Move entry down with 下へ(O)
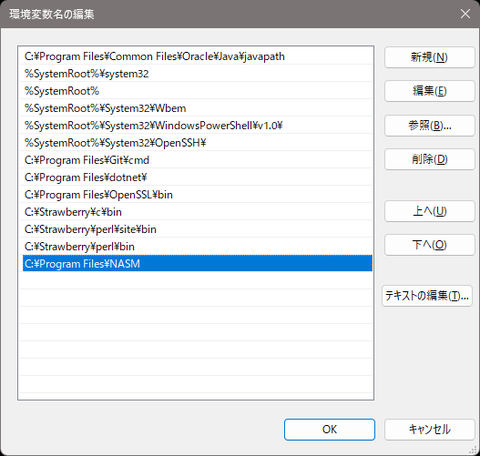The height and width of the screenshot is (456, 480). pyautogui.click(x=429, y=245)
